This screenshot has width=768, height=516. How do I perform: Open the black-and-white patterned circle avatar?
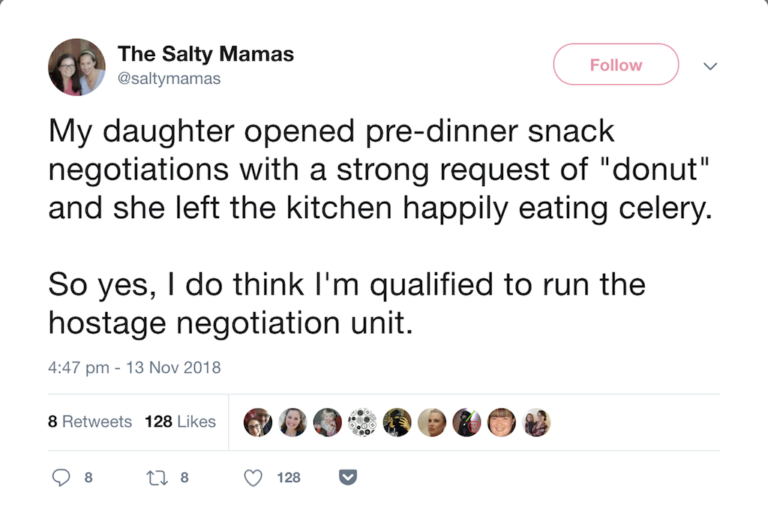tap(362, 422)
